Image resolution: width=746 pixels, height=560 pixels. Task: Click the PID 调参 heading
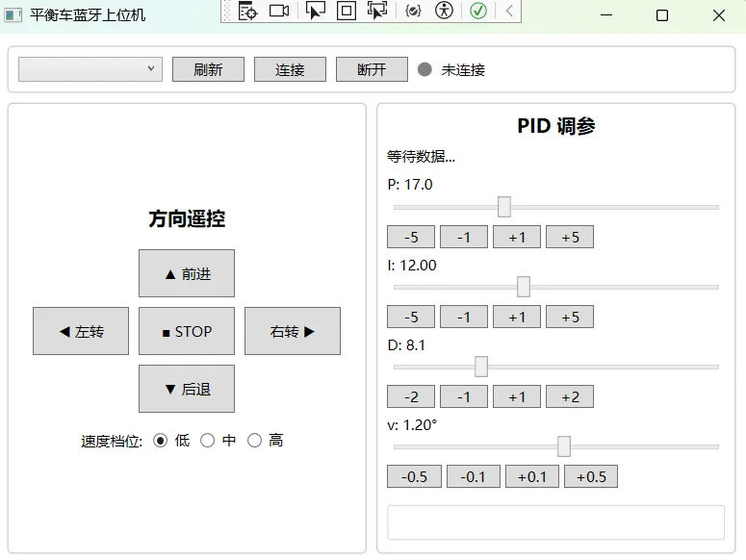click(x=556, y=126)
